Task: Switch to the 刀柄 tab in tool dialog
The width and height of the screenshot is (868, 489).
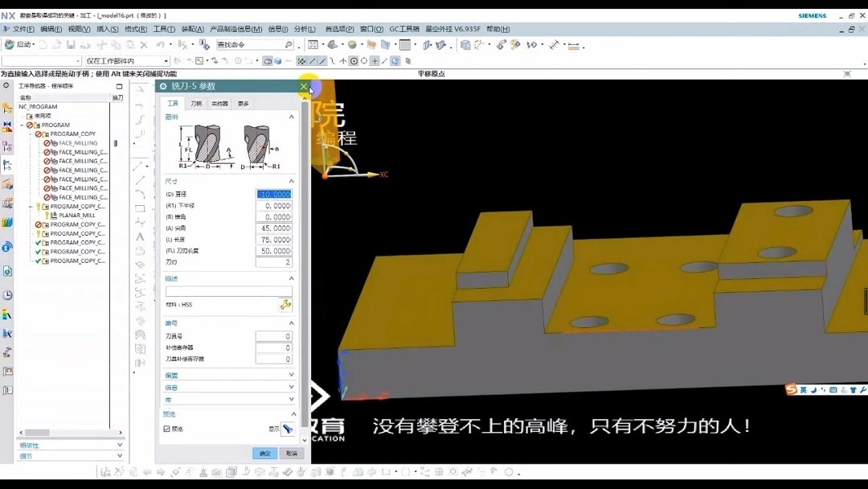Action: tap(198, 103)
